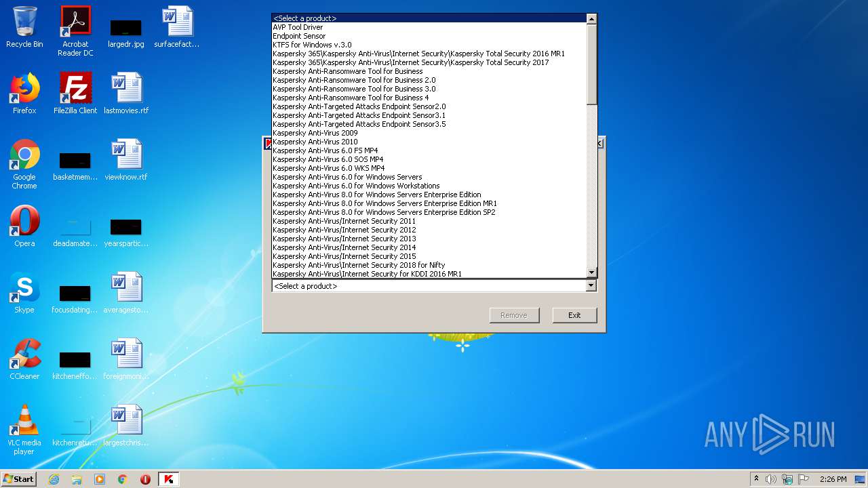Open Windows Explorer from the taskbar
868x488 pixels.
point(77,479)
